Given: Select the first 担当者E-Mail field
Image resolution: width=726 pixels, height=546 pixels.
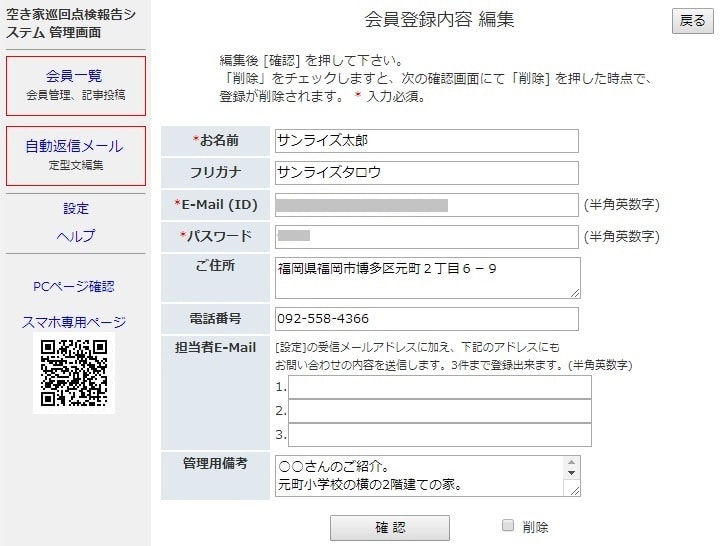Looking at the screenshot, I should point(439,387).
